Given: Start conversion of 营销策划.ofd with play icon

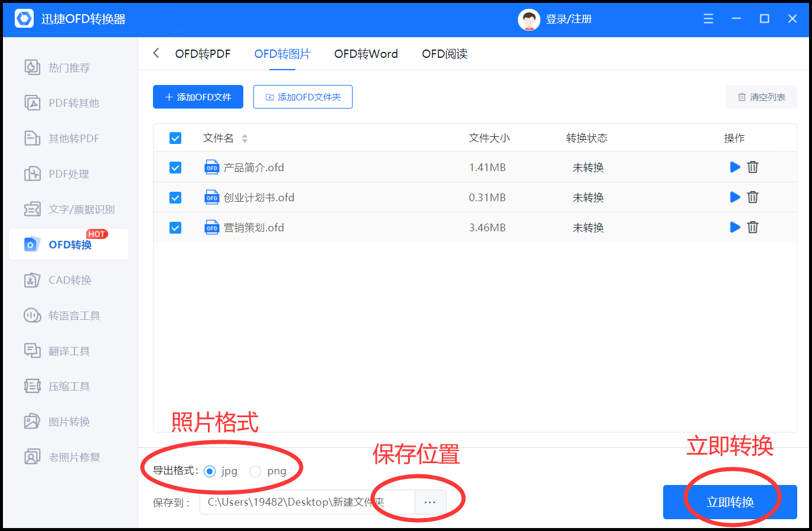Looking at the screenshot, I should (x=735, y=227).
